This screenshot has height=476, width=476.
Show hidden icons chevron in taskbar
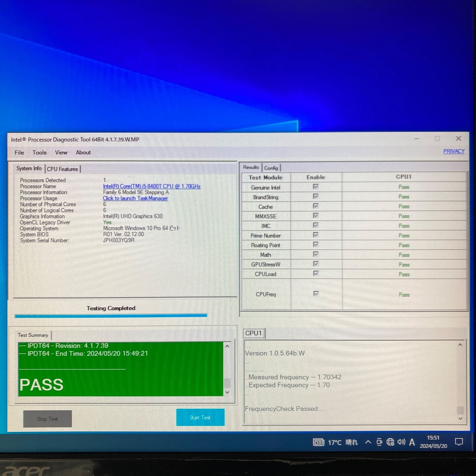(368, 442)
